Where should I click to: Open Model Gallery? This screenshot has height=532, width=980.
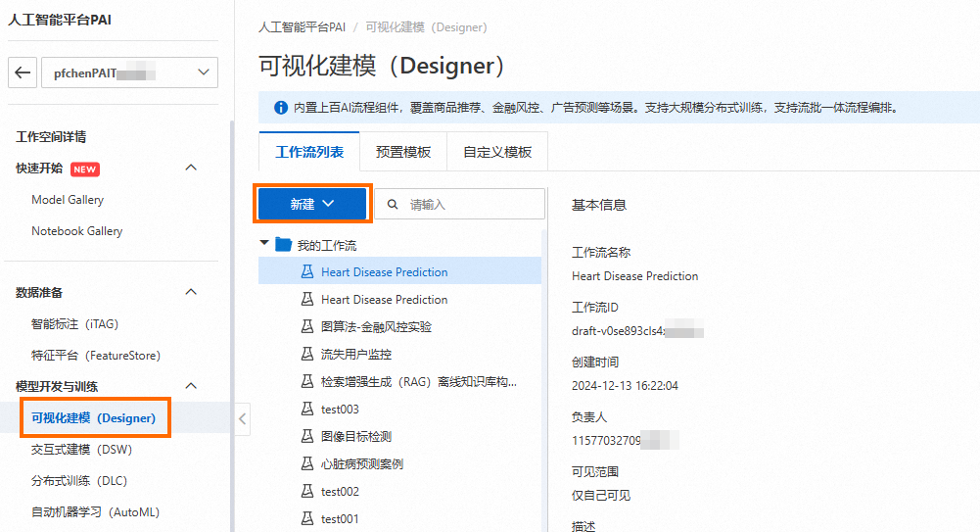pos(68,200)
